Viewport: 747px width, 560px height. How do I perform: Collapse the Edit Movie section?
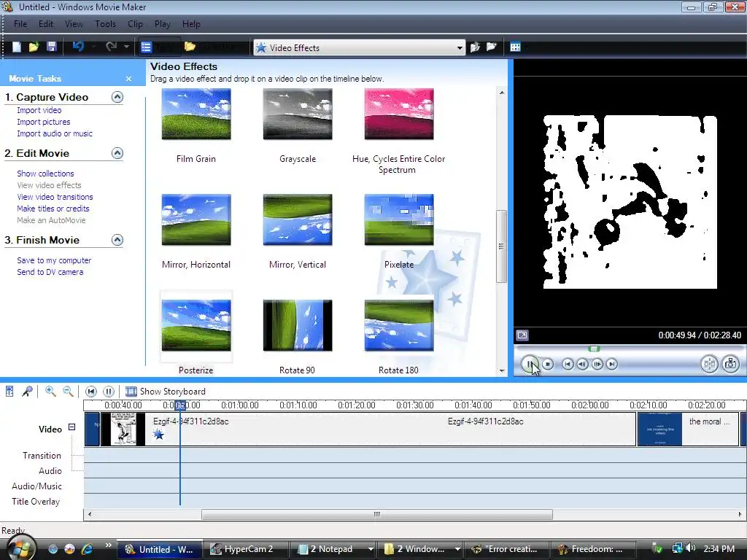[117, 153]
